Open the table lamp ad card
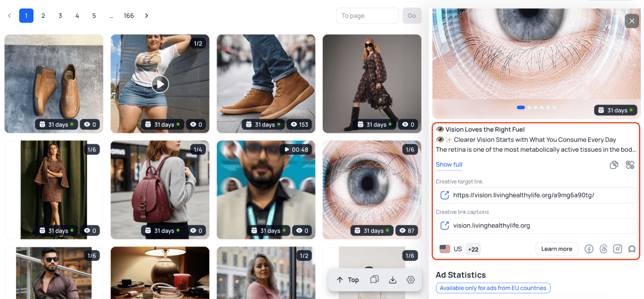Viewport: 644px width, 299px height. point(160,273)
